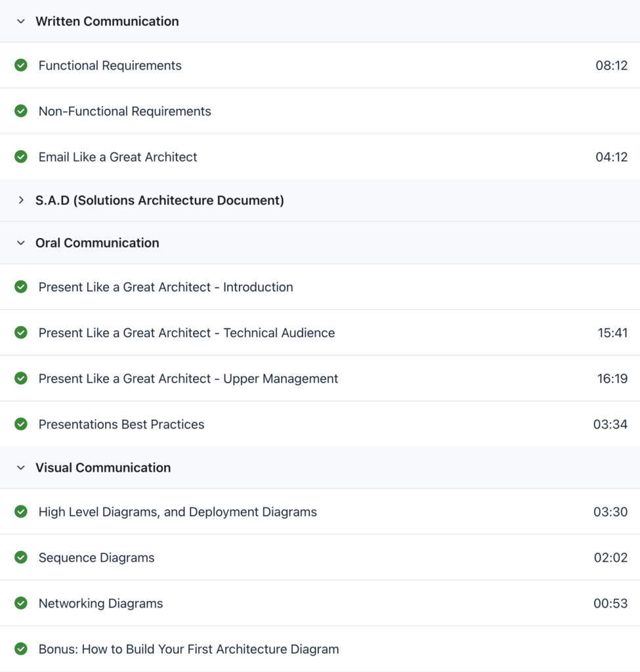Open Bonus: How to Build Your First Architecture Diagram
The height and width of the screenshot is (672, 640).
(188, 649)
